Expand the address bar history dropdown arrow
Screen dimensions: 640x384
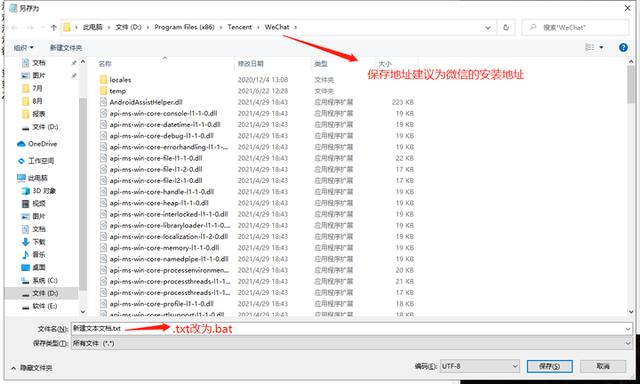click(x=488, y=28)
